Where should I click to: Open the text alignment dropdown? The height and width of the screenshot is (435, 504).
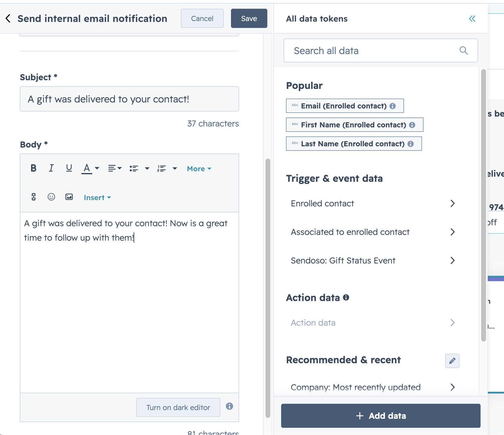pos(115,168)
